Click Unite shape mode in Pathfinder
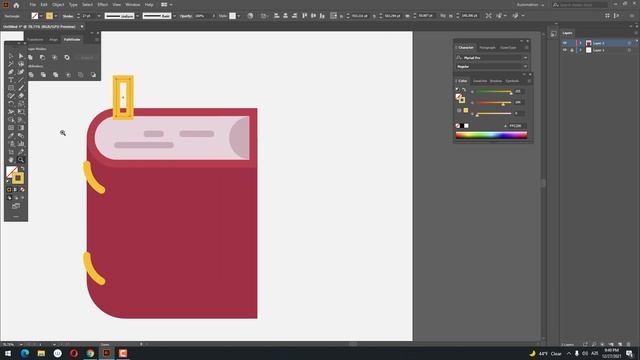This screenshot has height=360, width=640. tap(31, 58)
